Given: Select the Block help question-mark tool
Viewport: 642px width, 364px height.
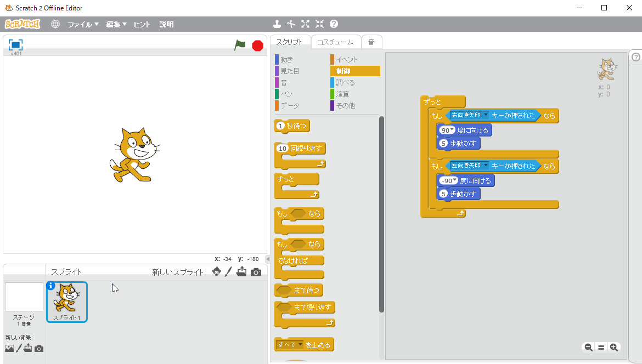Looking at the screenshot, I should [x=334, y=24].
